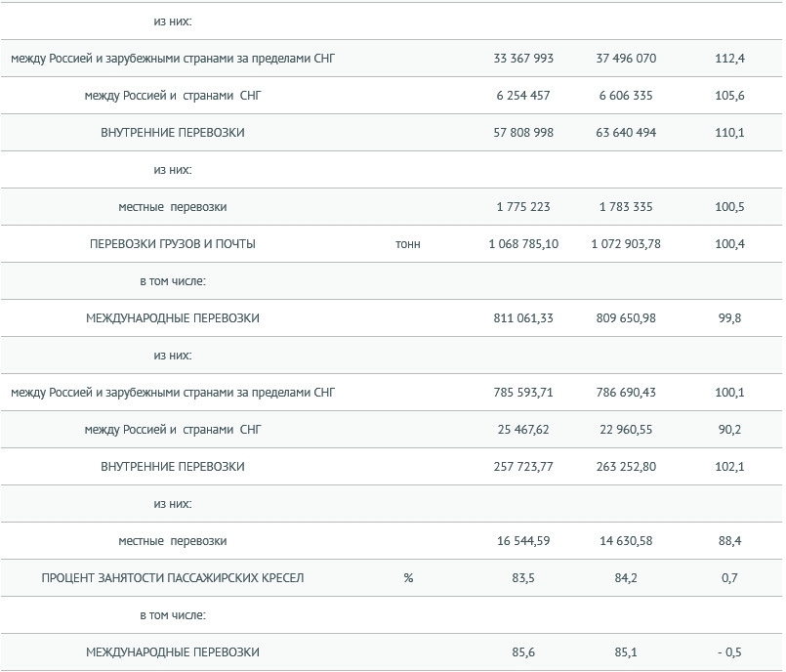Select the 37 496 070 cell
The width and height of the screenshot is (786, 672).
[x=626, y=59]
